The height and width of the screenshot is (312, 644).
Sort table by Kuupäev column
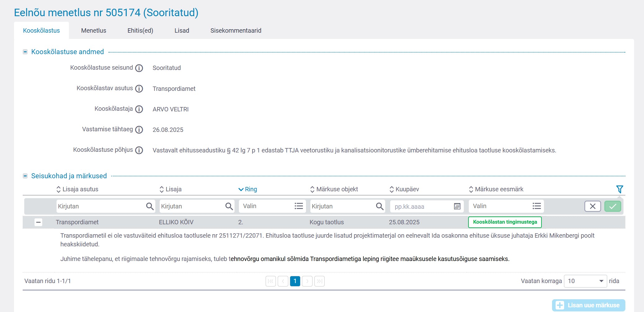pyautogui.click(x=407, y=189)
